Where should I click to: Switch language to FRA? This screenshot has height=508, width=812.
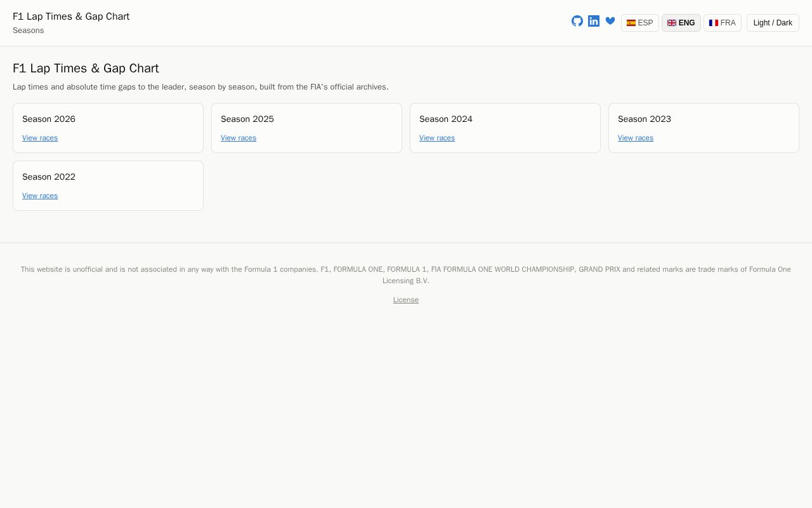723,23
